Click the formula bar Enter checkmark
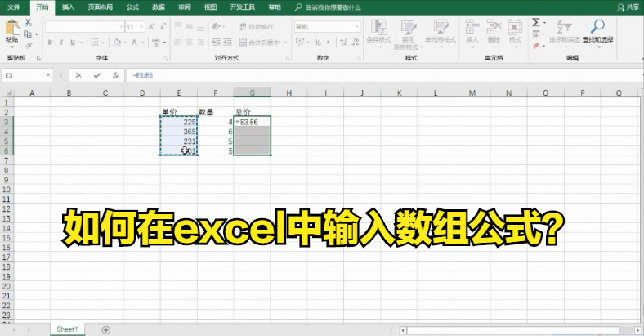 (97, 75)
